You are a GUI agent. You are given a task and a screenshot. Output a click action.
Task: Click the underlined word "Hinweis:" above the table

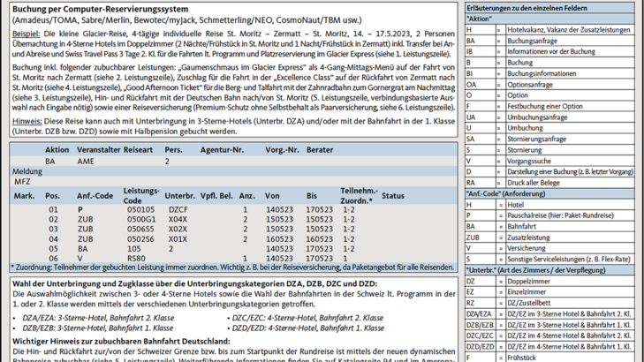pyautogui.click(x=27, y=121)
